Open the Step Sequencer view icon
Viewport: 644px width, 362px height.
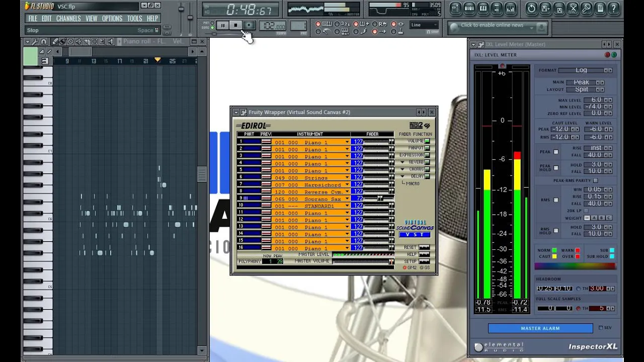click(469, 8)
